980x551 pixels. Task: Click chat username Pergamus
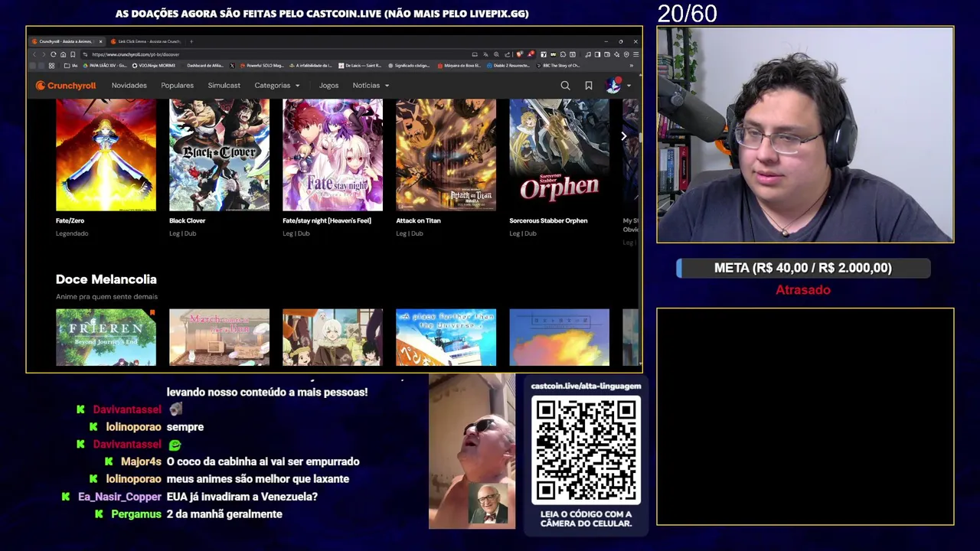click(x=136, y=514)
